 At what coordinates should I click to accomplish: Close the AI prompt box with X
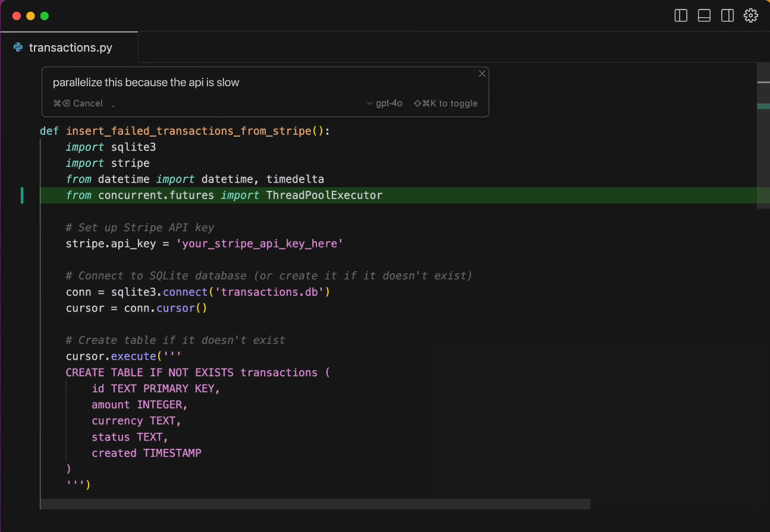pyautogui.click(x=482, y=74)
